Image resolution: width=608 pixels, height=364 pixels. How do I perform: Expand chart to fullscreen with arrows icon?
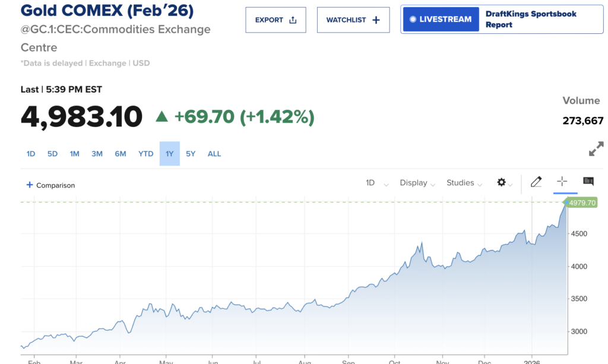point(596,149)
